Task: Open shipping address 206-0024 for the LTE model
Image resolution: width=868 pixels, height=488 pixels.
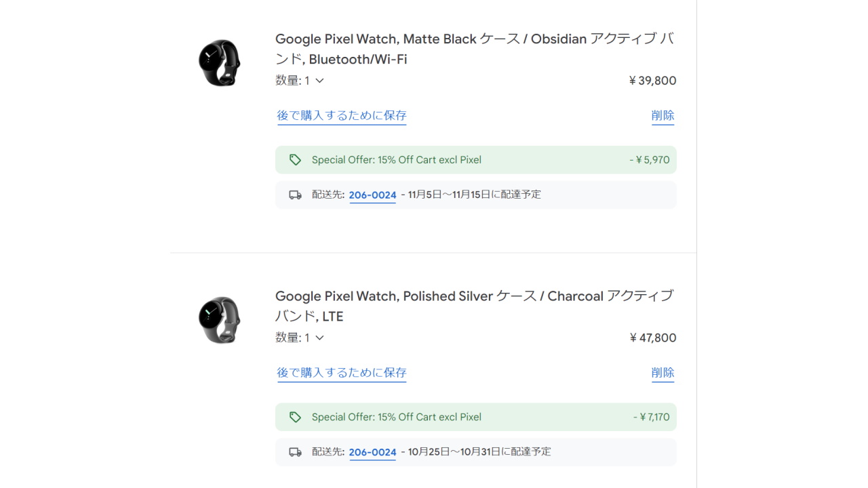Action: pyautogui.click(x=372, y=452)
